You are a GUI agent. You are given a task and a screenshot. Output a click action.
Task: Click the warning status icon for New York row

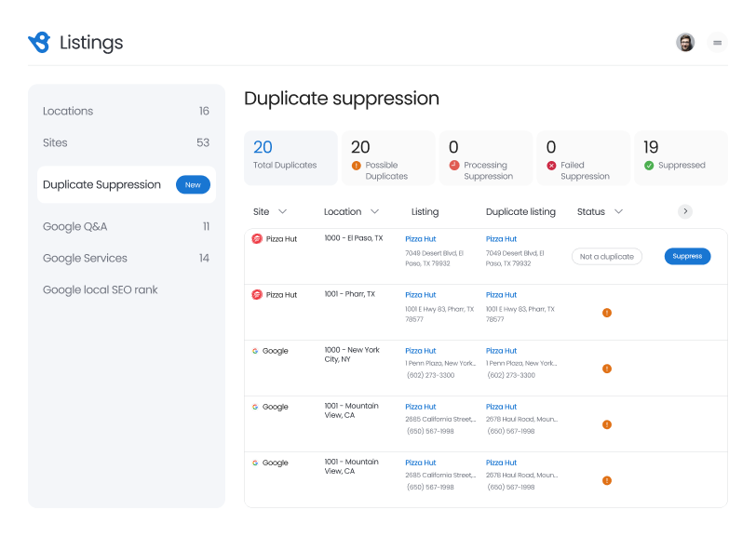point(607,369)
